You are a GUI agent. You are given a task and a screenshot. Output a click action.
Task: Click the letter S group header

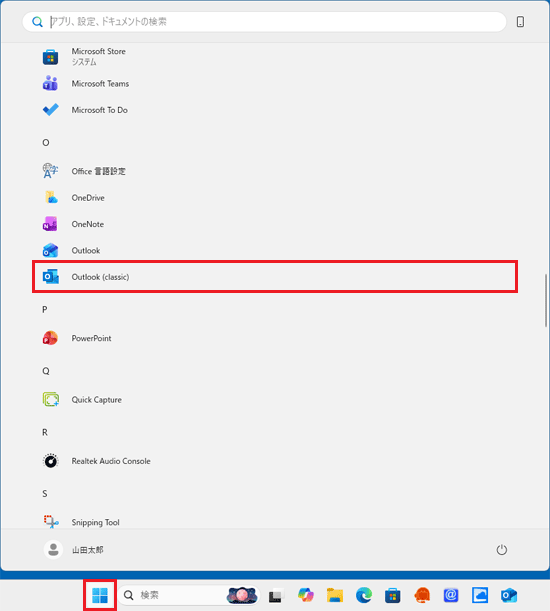point(45,494)
